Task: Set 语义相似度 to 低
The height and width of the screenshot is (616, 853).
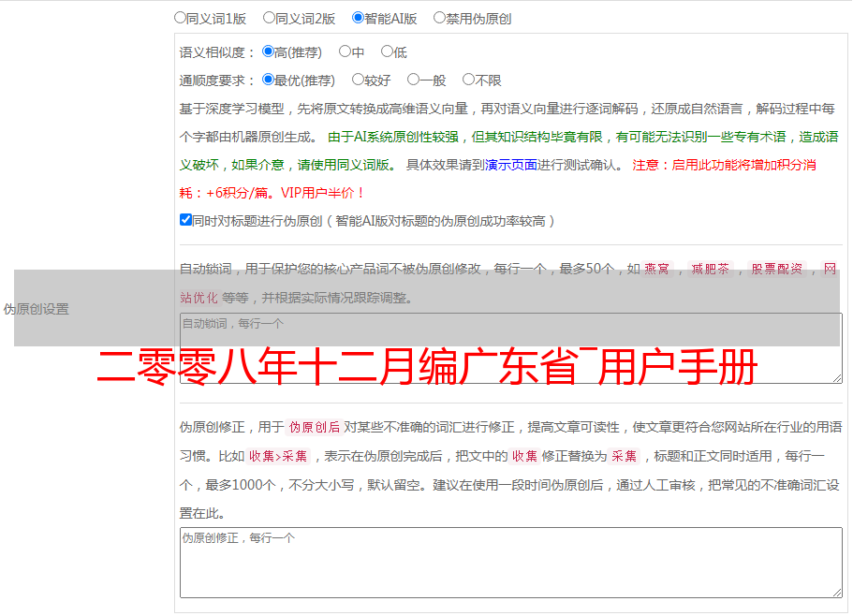Action: (387, 51)
